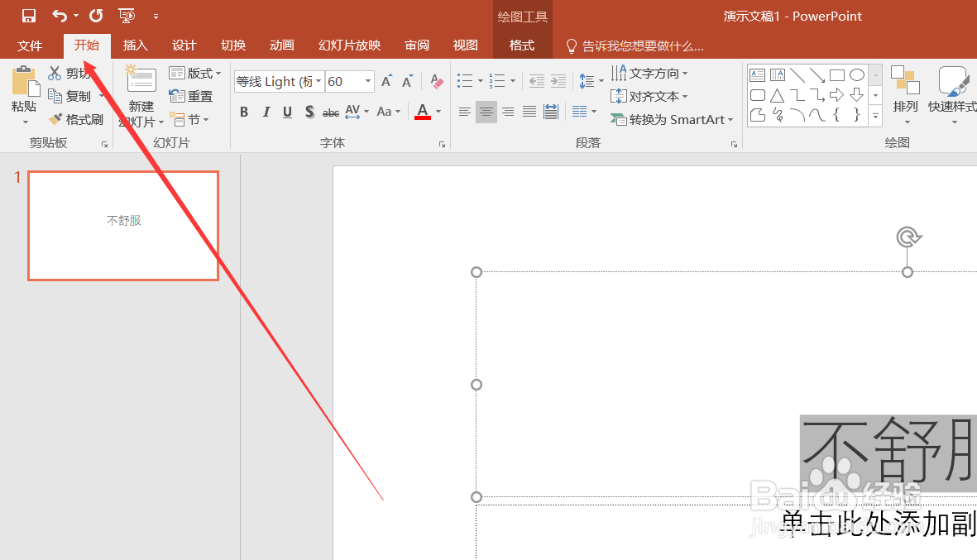Click the Save icon in quick access toolbar
977x560 pixels.
29,16
